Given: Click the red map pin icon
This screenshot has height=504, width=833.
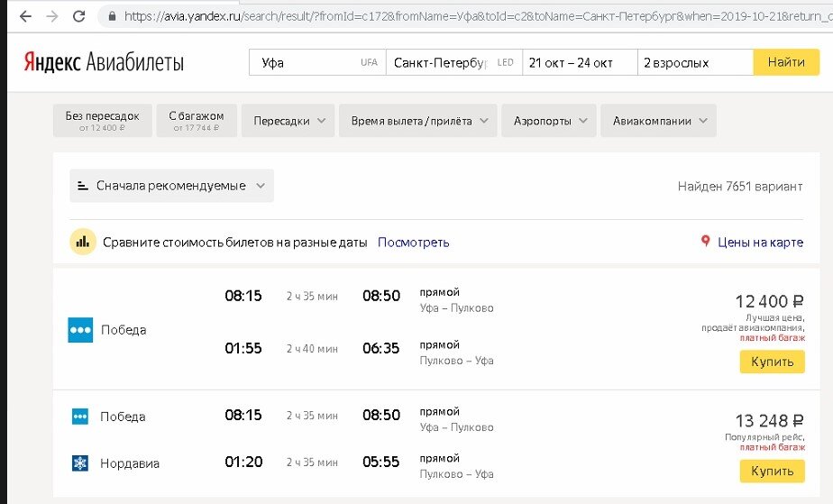Looking at the screenshot, I should [x=705, y=242].
